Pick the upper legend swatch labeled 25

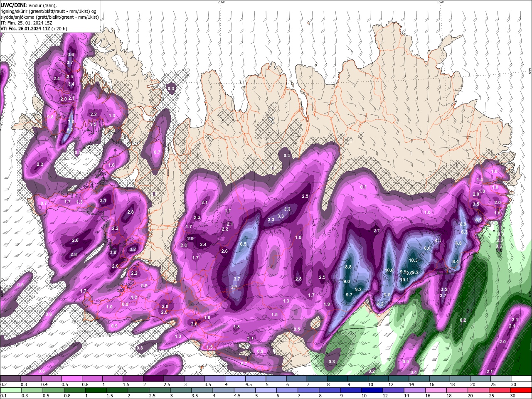pos(500,379)
